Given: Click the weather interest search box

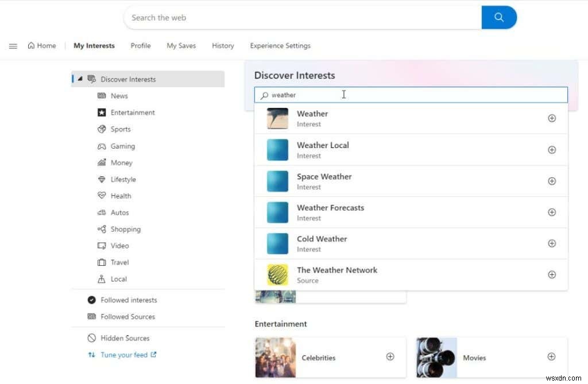Looking at the screenshot, I should [x=411, y=95].
